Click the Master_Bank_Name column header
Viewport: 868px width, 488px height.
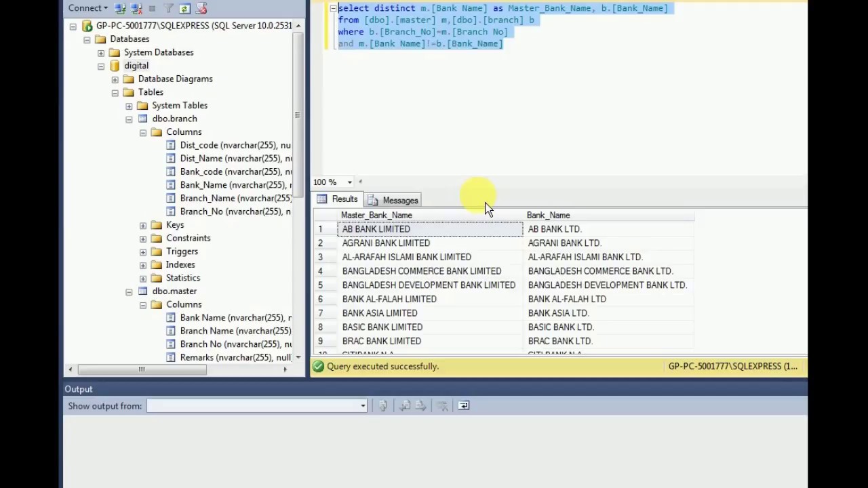click(430, 216)
